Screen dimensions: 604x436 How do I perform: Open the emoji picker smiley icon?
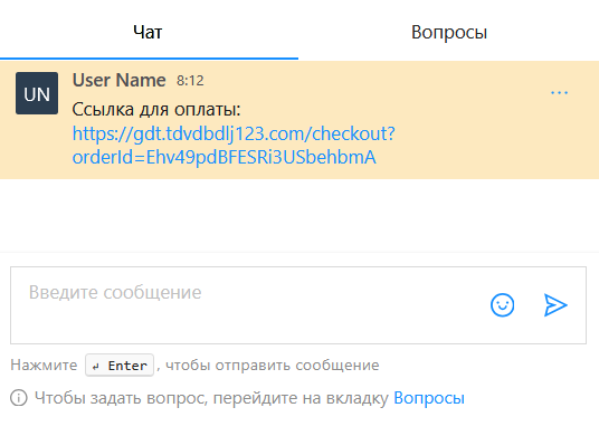click(502, 306)
